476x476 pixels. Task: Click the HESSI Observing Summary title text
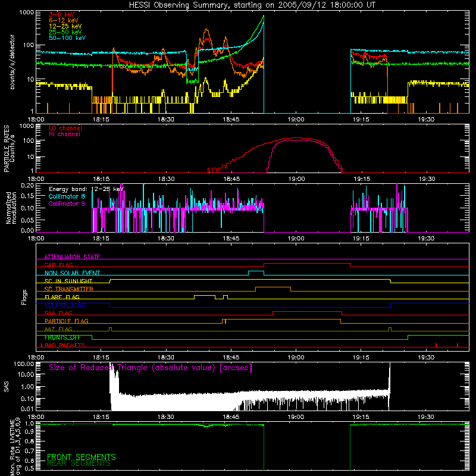[x=252, y=5]
